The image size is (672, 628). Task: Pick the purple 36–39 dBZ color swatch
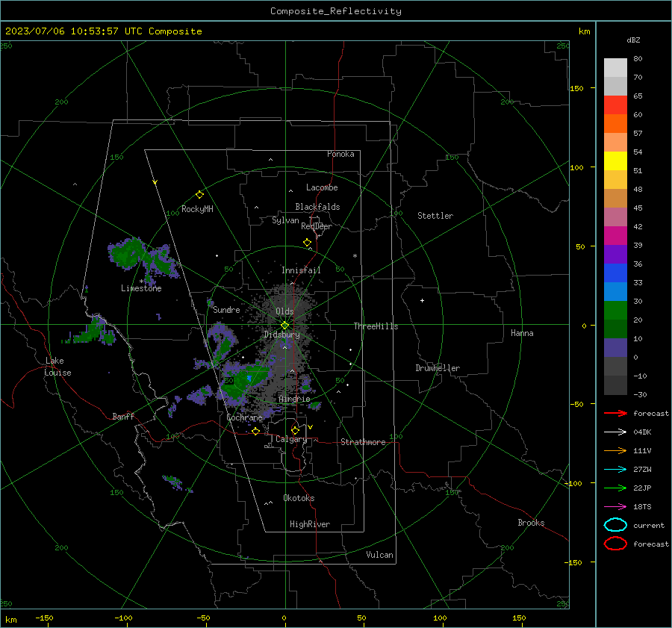coord(615,255)
